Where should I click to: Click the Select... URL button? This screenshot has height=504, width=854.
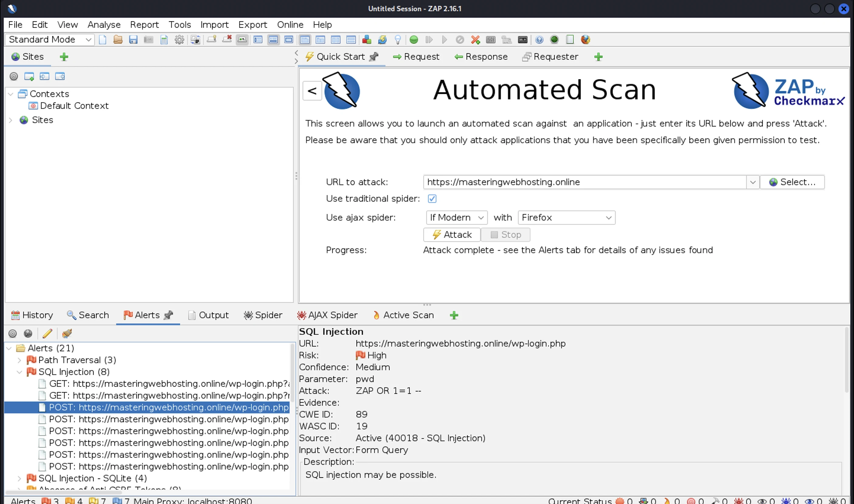click(792, 182)
